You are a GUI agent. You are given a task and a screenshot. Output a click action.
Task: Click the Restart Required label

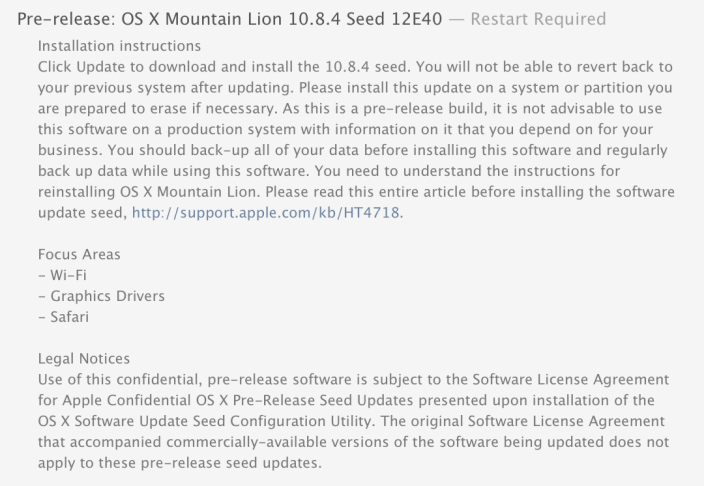[x=538, y=19]
